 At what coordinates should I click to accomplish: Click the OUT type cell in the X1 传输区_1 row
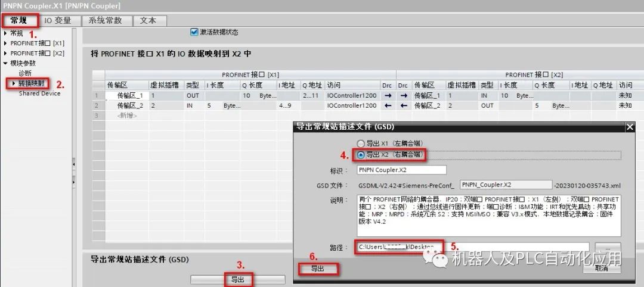click(194, 95)
